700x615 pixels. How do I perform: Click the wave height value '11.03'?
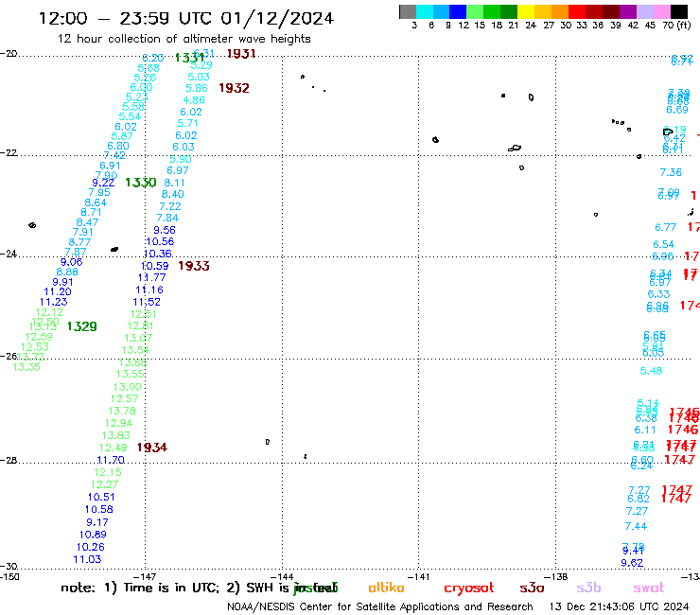pyautogui.click(x=87, y=559)
